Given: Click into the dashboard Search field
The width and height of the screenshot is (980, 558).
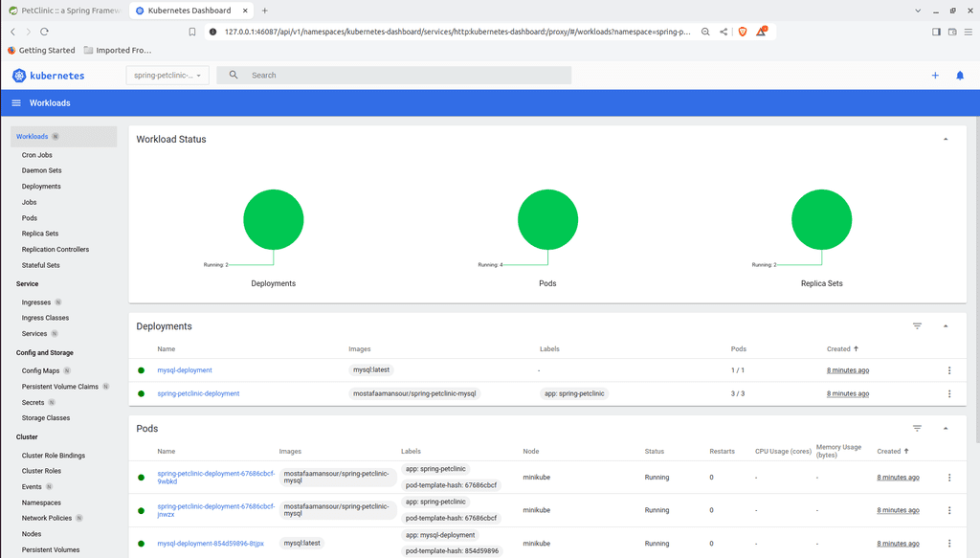Looking at the screenshot, I should point(393,75).
